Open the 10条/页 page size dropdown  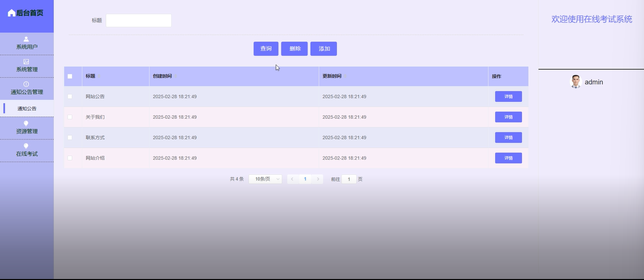(x=265, y=179)
